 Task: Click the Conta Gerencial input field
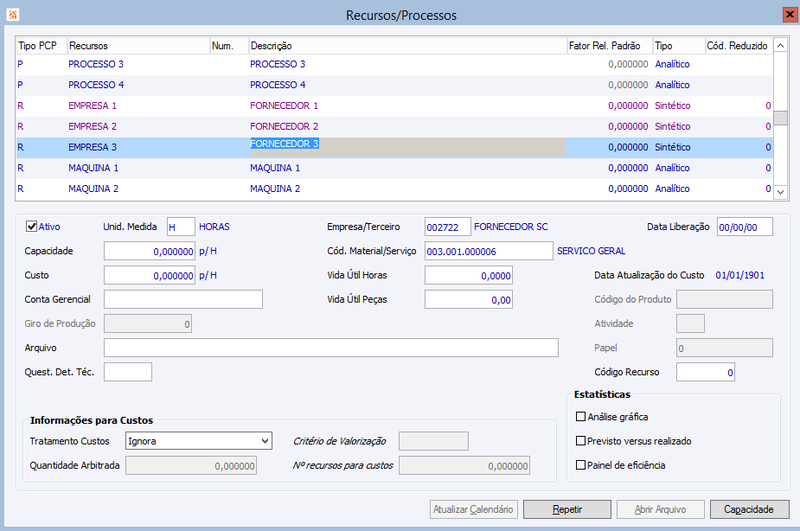(183, 299)
